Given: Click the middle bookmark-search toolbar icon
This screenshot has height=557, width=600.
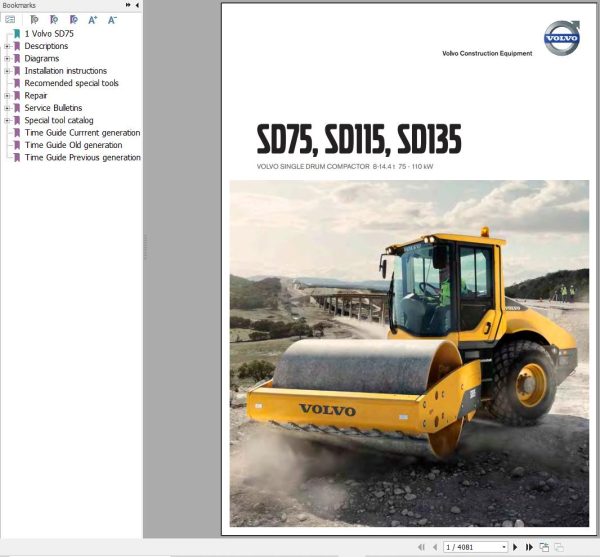Looking at the screenshot, I should [54, 20].
